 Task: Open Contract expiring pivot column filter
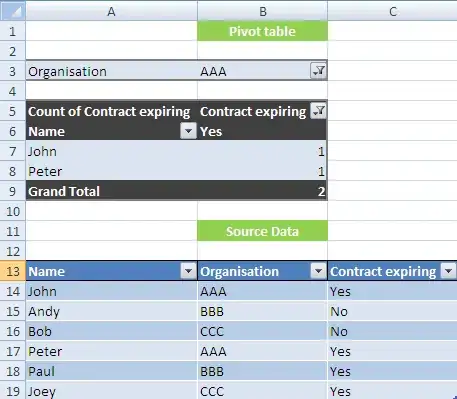[x=318, y=111]
